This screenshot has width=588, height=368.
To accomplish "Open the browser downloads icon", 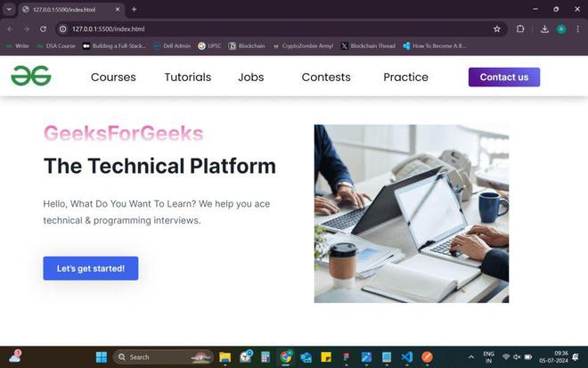I will (x=544, y=29).
